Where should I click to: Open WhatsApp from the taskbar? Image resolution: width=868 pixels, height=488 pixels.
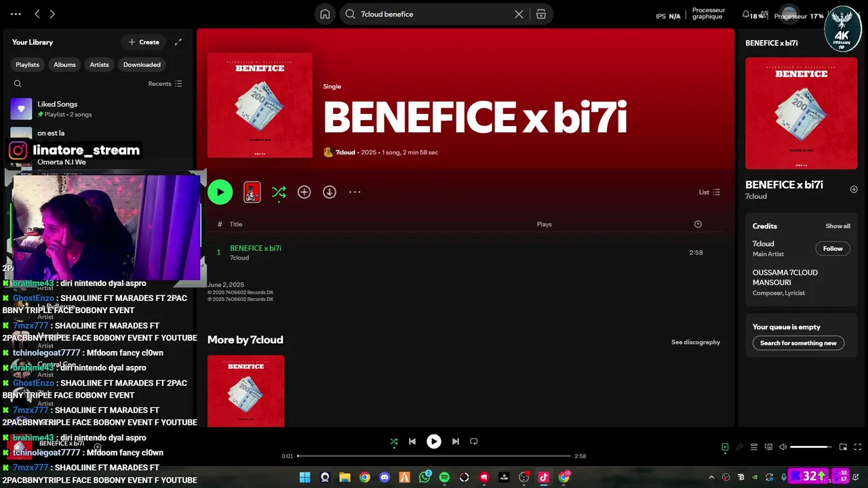pos(425,477)
